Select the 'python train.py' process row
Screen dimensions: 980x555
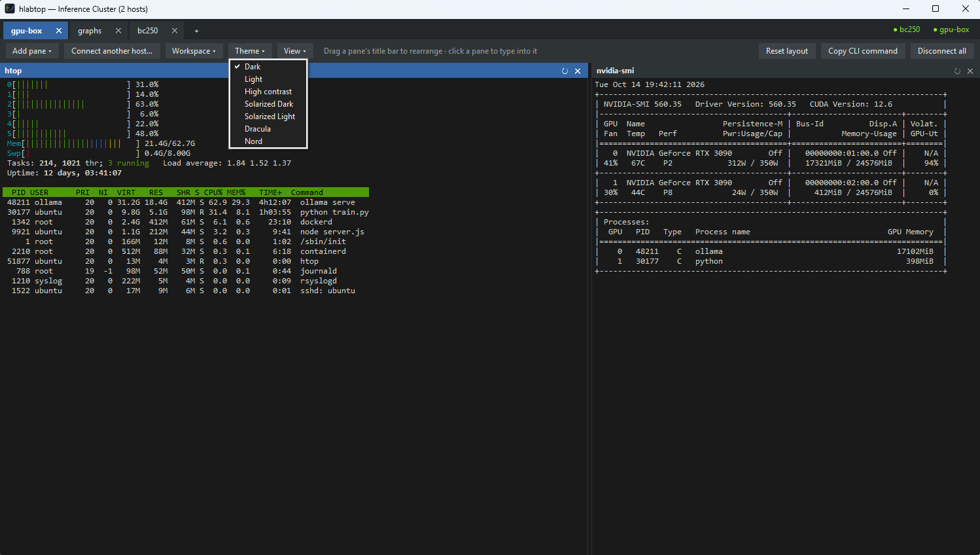[186, 212]
